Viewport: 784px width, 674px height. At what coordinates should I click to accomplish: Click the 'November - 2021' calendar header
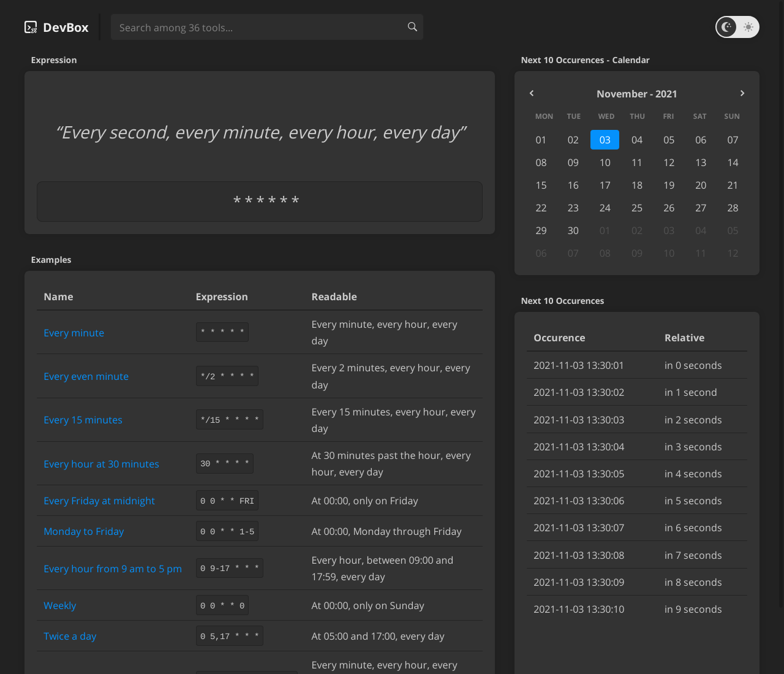[636, 94]
